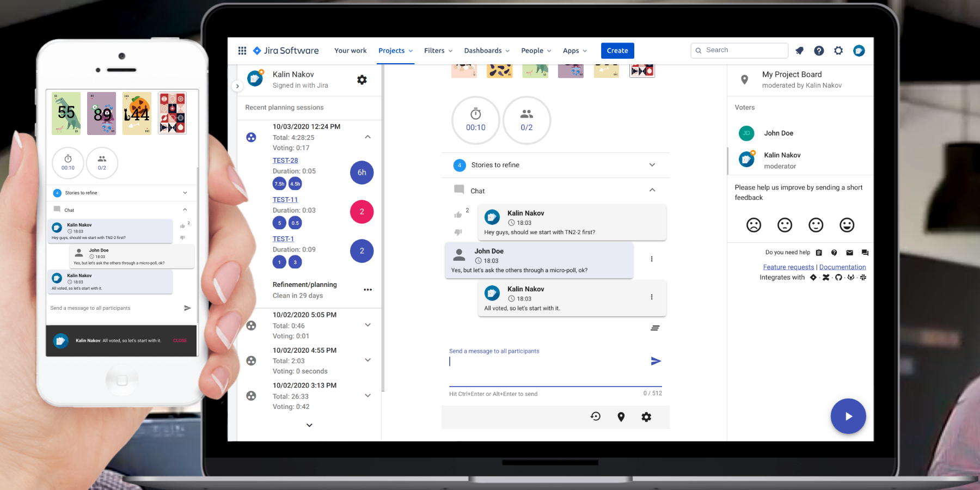Toggle thumbs down on first chat message on laptop
This screenshot has width=980, height=490.
click(x=458, y=232)
